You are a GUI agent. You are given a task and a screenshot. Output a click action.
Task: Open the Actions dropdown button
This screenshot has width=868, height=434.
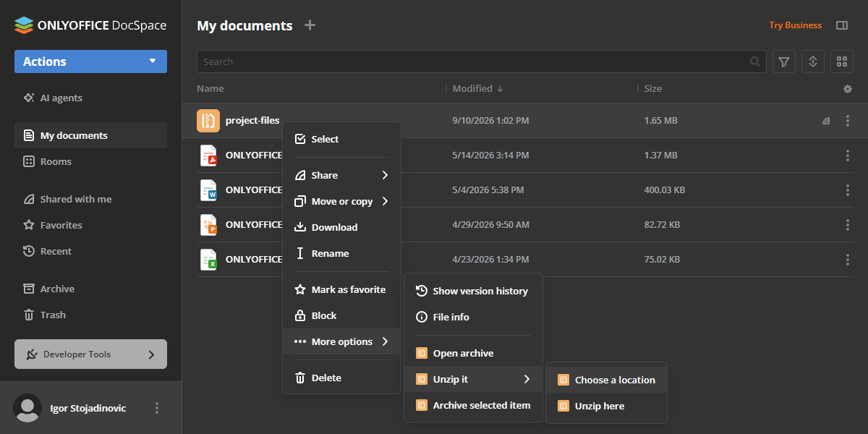90,61
